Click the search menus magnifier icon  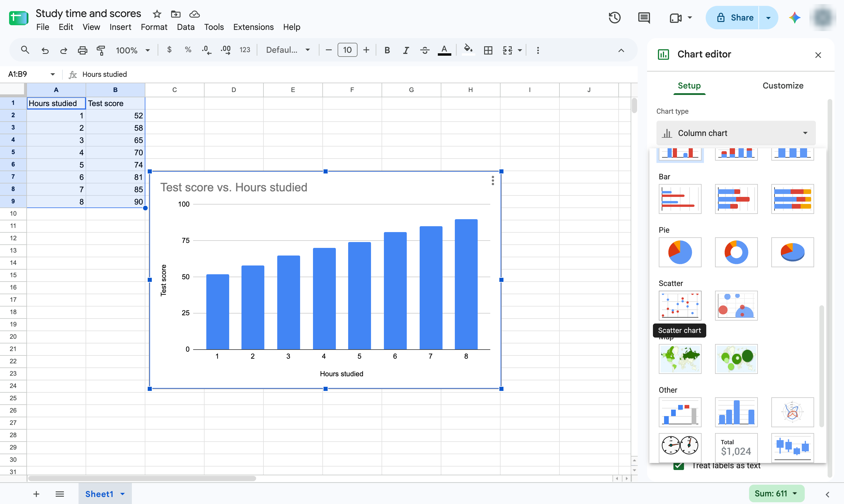[25, 50]
